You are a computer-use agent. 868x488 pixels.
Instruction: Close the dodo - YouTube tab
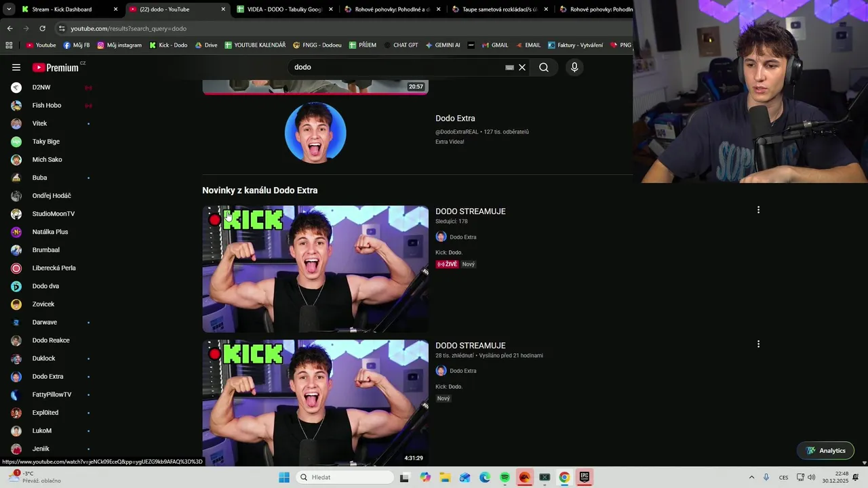(223, 9)
